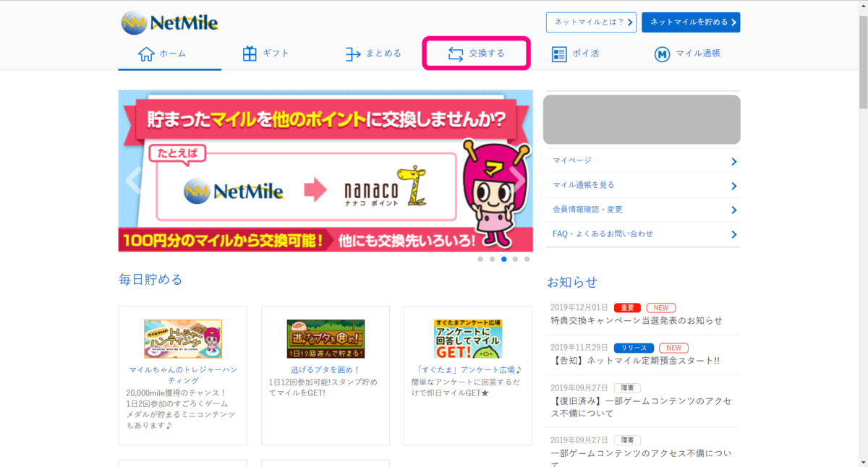The width and height of the screenshot is (868, 467).
Task: Open the マイル通帳 tab
Action: (686, 54)
